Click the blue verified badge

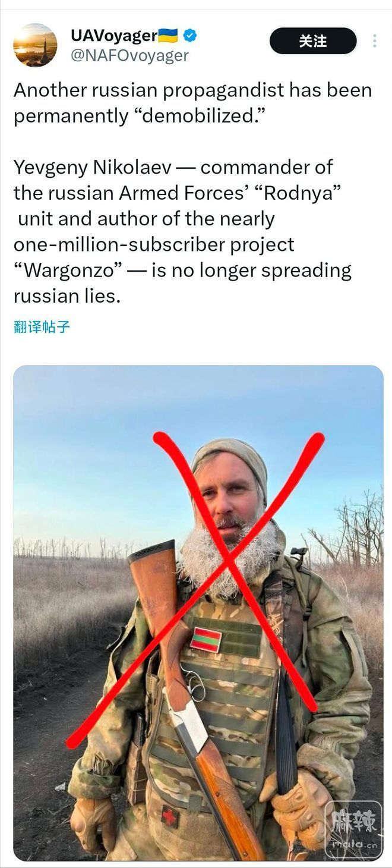[x=189, y=36]
